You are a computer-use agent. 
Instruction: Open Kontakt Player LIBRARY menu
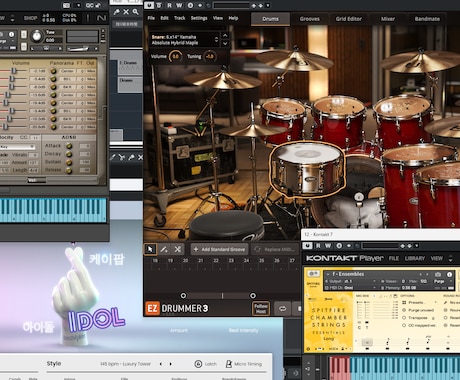415,258
